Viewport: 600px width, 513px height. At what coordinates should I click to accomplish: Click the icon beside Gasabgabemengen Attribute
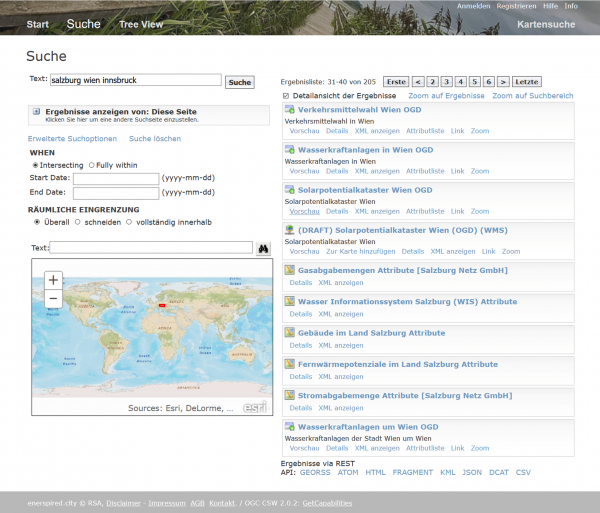[290, 270]
